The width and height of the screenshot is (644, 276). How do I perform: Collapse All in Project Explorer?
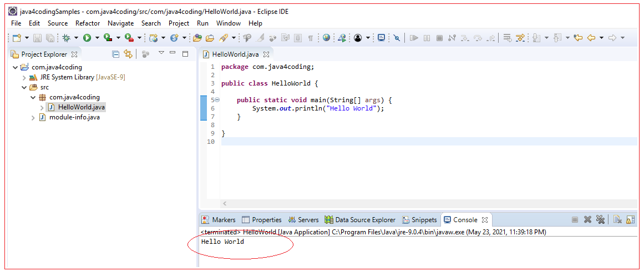click(116, 54)
